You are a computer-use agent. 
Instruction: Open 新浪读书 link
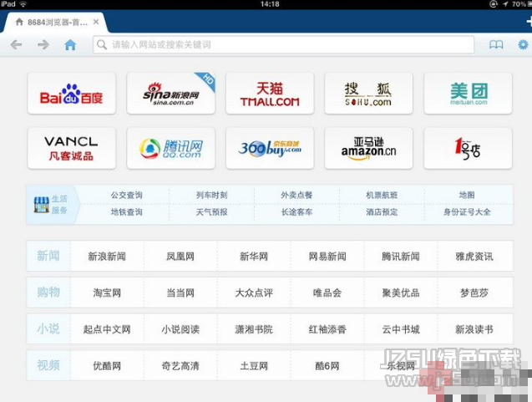474,329
